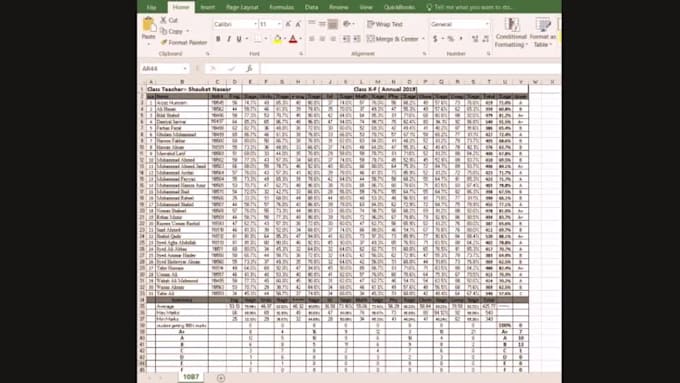This screenshot has width=680, height=383.
Task: Open the Font dialog launcher
Action: point(301,54)
